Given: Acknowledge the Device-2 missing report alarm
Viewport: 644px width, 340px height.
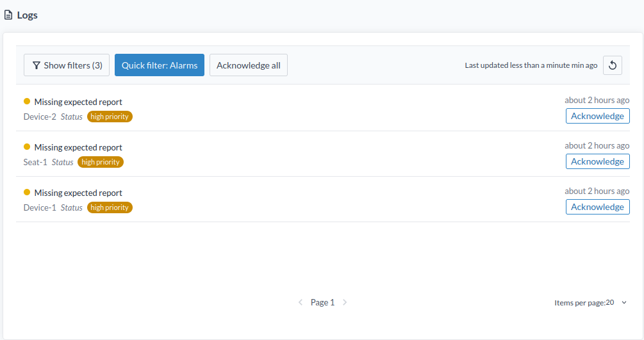Looking at the screenshot, I should pos(597,116).
